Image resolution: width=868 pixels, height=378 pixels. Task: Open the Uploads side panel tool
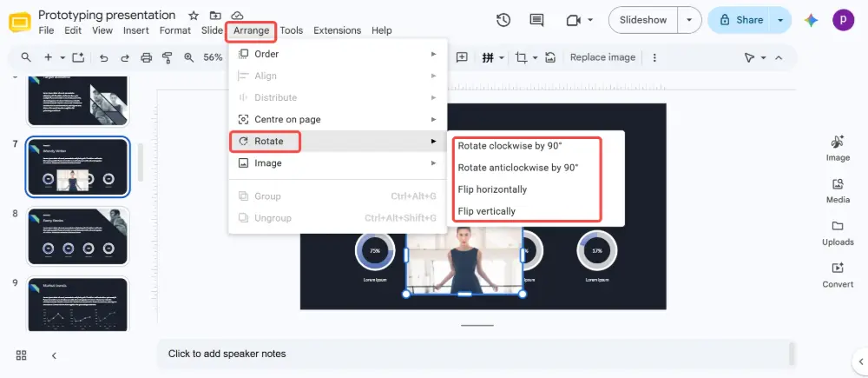[838, 233]
